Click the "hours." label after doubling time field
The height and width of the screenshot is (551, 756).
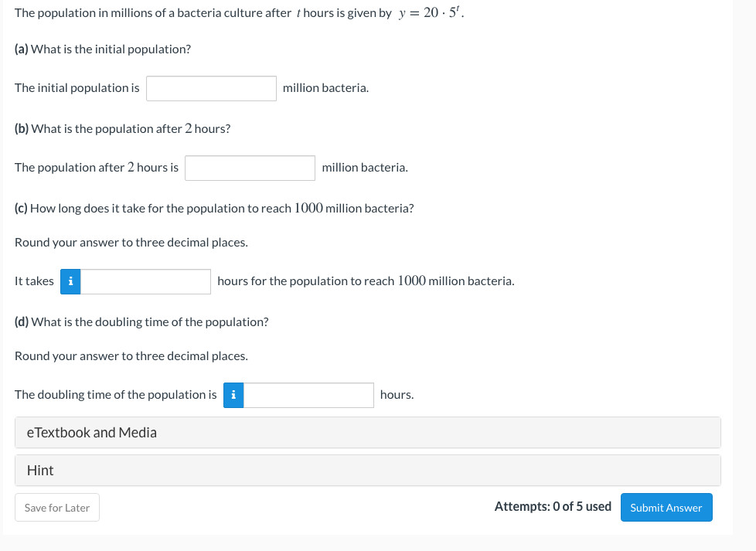397,395
